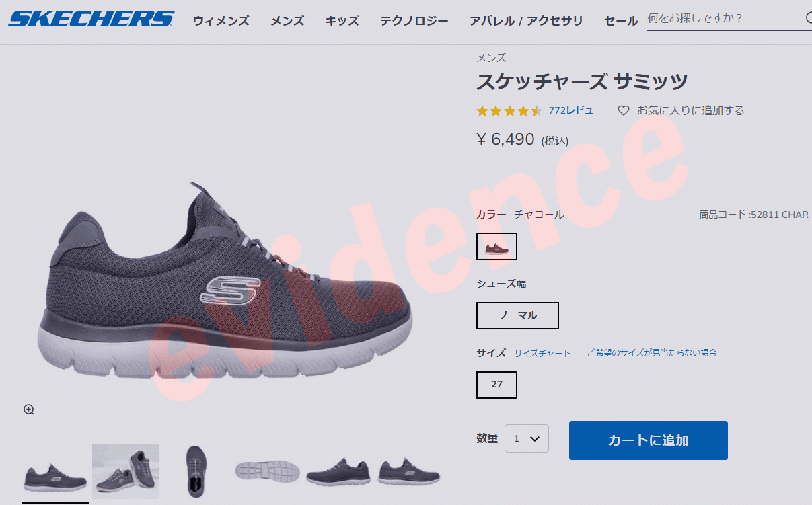Screen dimensions: 812x505
Task: Click the カートに追加 button
Action: coord(649,440)
